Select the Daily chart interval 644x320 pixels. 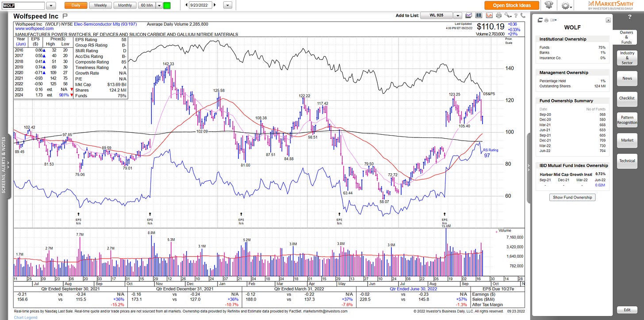pos(76,5)
